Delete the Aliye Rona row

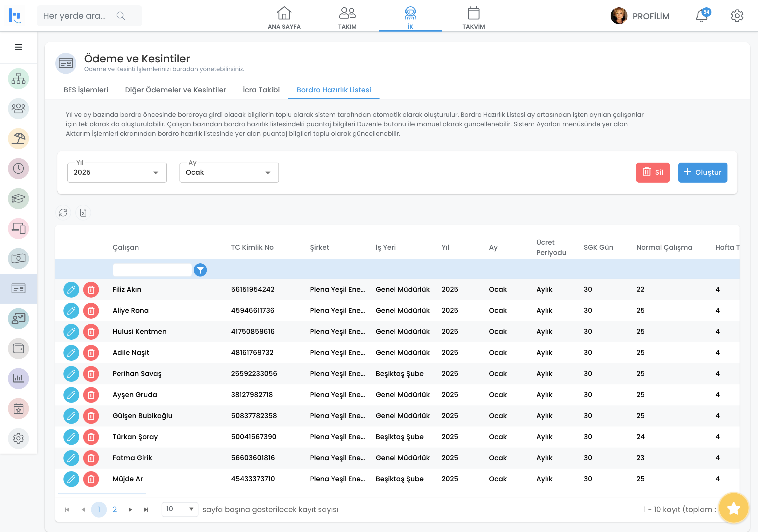coord(91,310)
